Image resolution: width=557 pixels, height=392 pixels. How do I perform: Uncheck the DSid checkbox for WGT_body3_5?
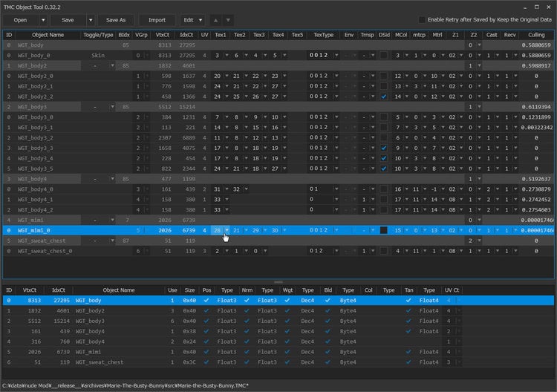pyautogui.click(x=384, y=169)
